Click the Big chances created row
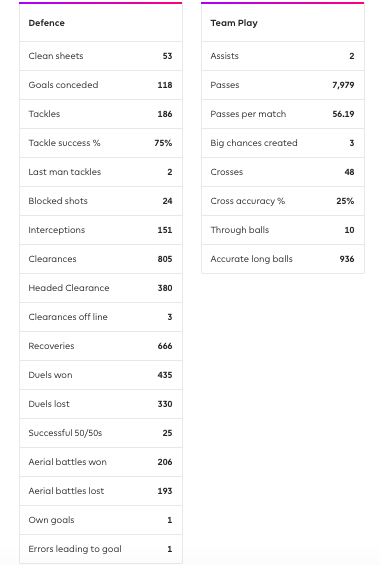Screen dimensions: 380x565 point(283,143)
